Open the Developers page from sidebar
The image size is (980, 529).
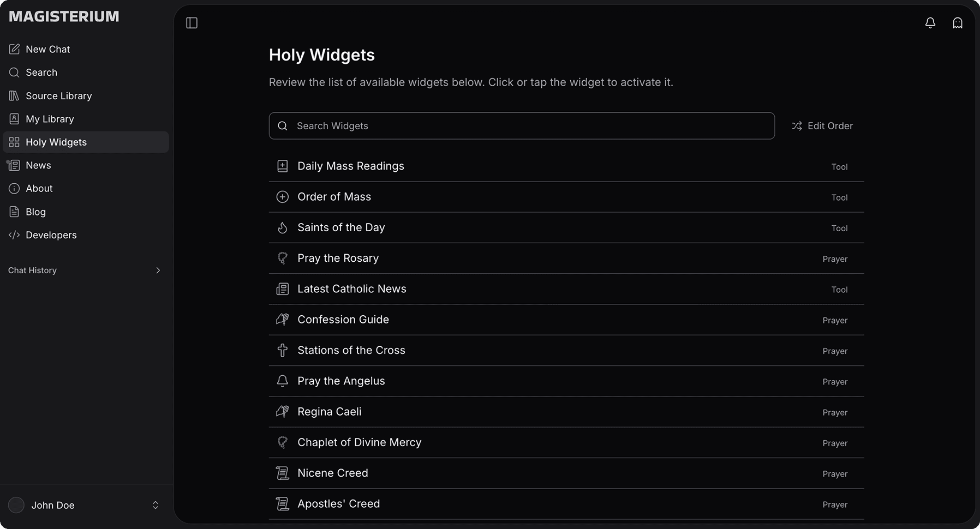point(51,235)
